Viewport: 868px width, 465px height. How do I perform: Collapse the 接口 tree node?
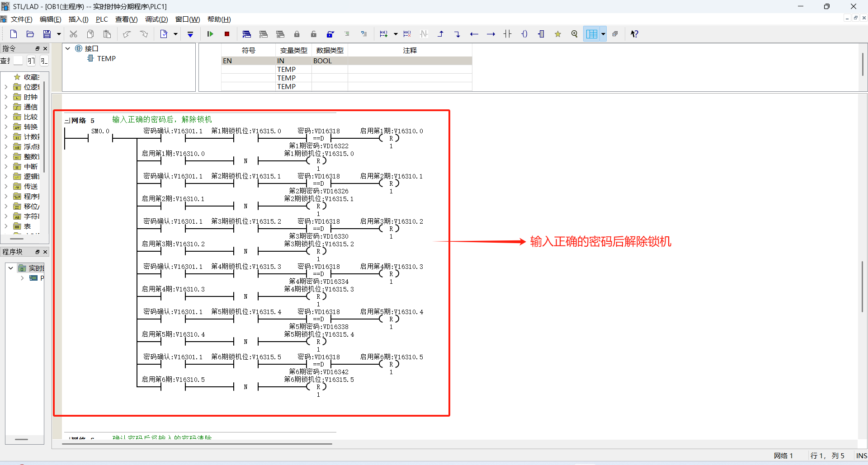(x=68, y=48)
